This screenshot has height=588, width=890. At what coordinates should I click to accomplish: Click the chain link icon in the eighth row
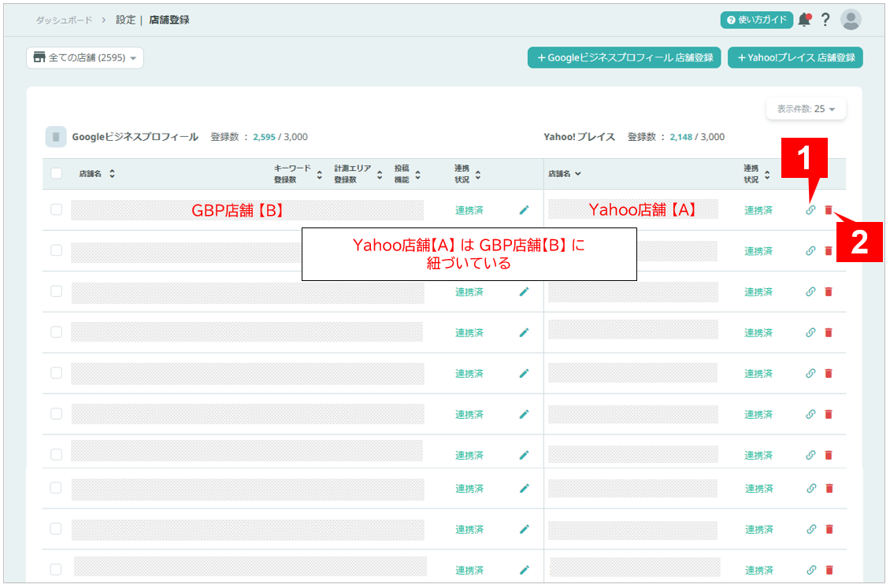click(x=812, y=488)
